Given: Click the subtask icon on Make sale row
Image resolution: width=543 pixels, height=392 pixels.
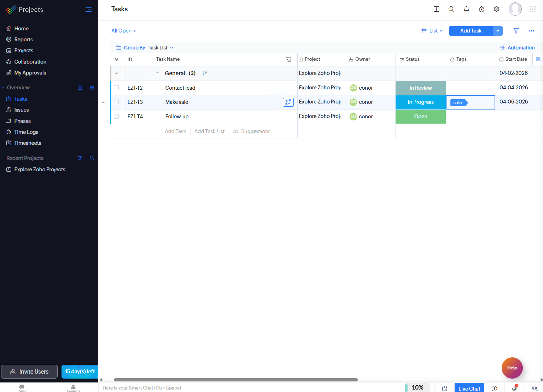Looking at the screenshot, I should point(288,102).
